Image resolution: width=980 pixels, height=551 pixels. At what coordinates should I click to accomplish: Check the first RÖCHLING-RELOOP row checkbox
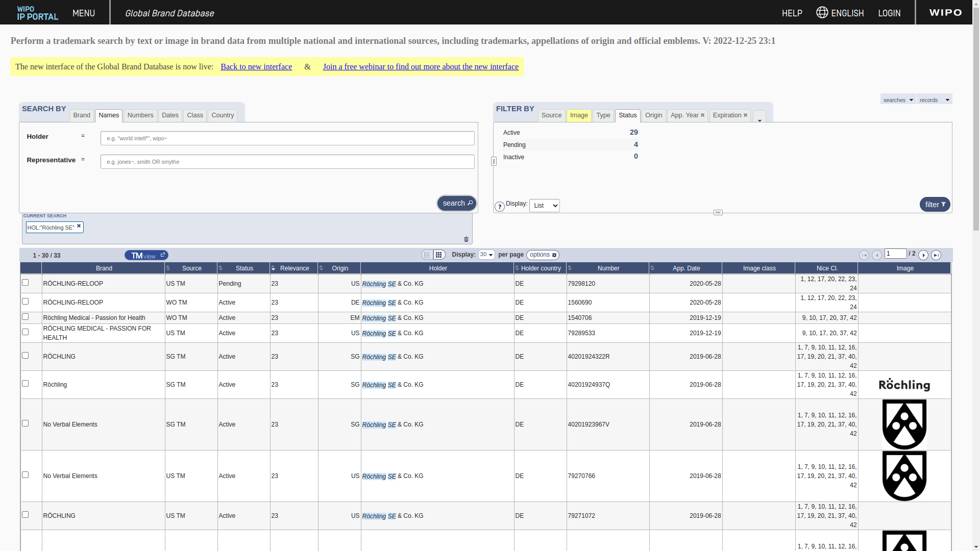[x=26, y=283]
